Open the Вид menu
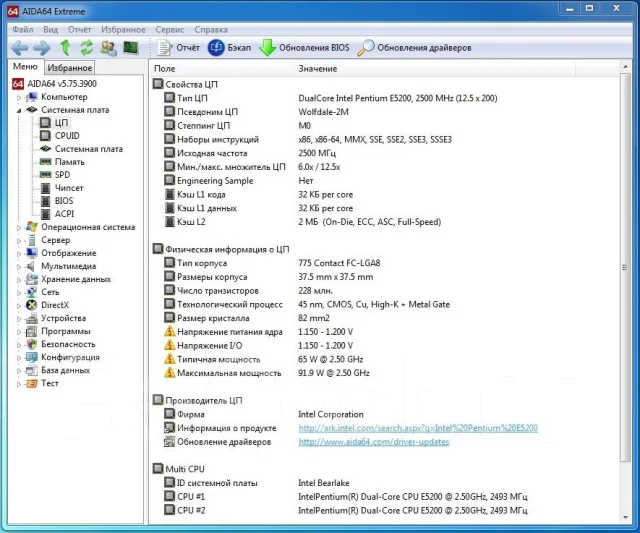Screen dimensions: 640x533 51,29
